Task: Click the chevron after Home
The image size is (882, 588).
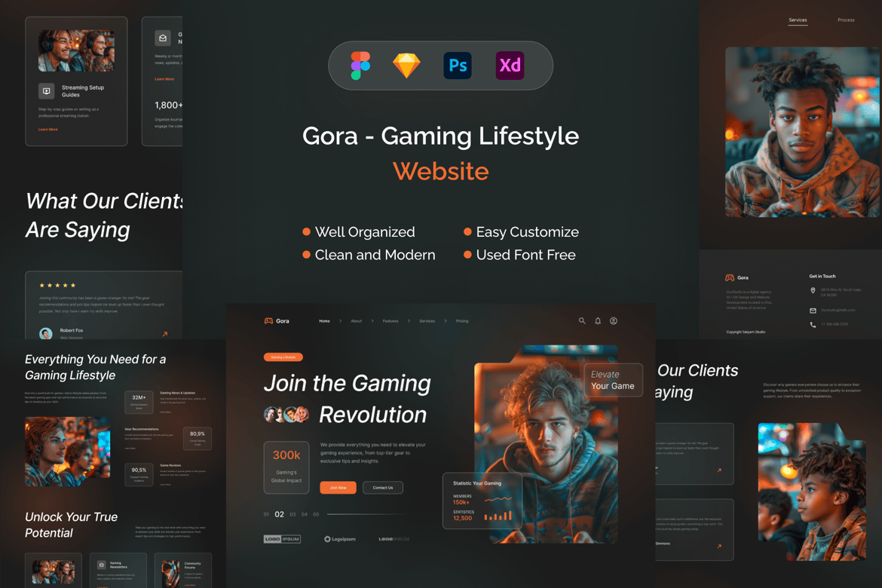Action: click(340, 320)
